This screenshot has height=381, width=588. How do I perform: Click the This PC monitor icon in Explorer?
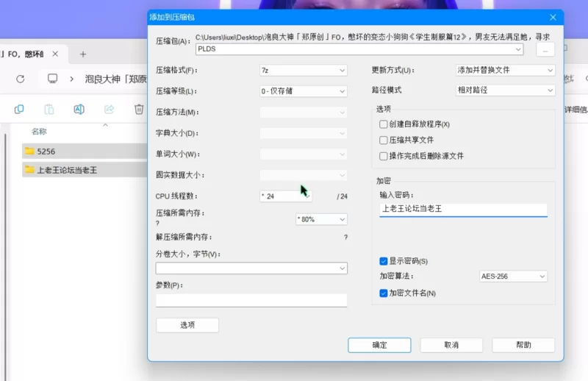(x=52, y=79)
